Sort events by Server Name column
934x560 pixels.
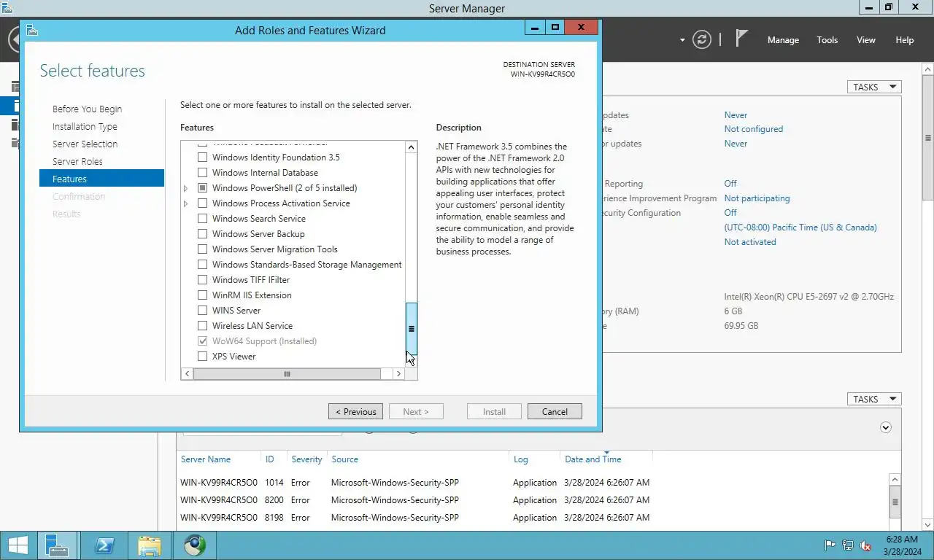coord(206,459)
